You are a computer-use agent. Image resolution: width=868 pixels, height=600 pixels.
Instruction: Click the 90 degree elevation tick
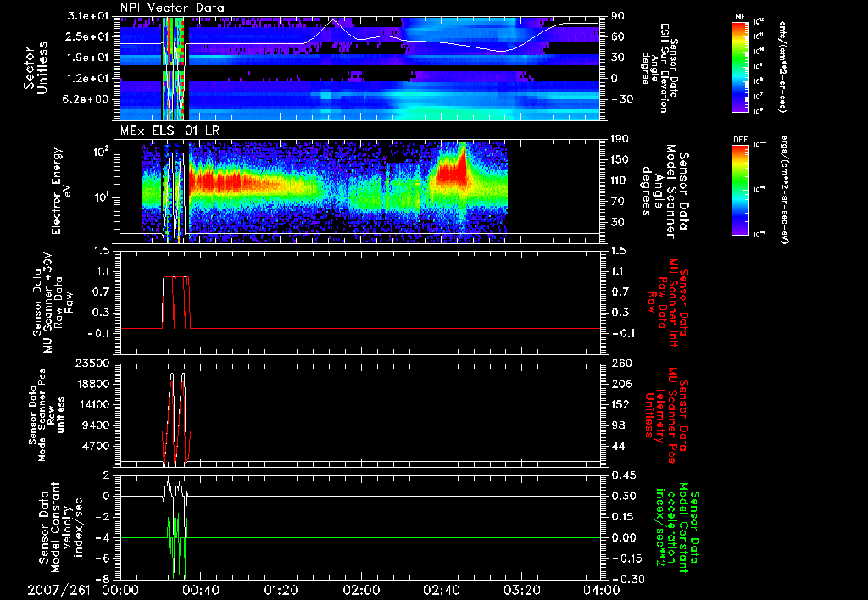click(617, 16)
